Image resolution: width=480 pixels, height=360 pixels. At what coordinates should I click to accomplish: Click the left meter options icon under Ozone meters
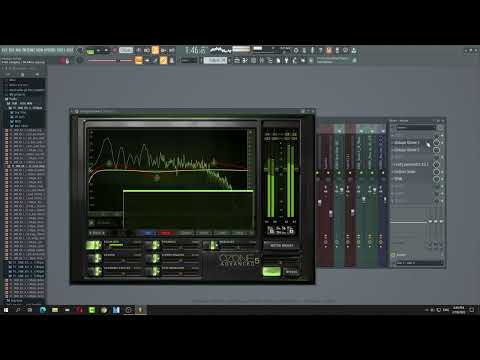click(x=271, y=230)
